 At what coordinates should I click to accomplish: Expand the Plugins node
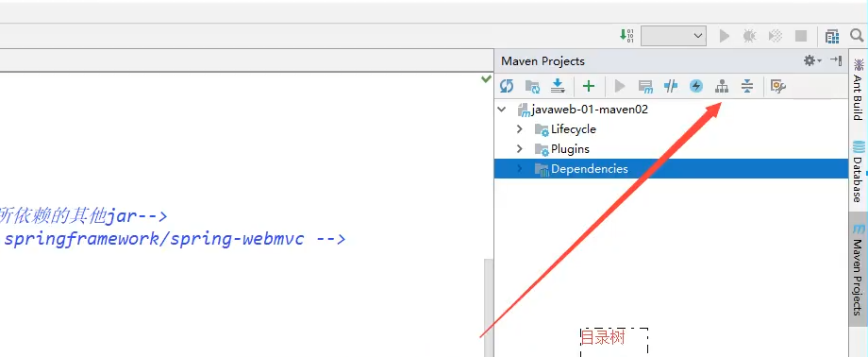[519, 149]
